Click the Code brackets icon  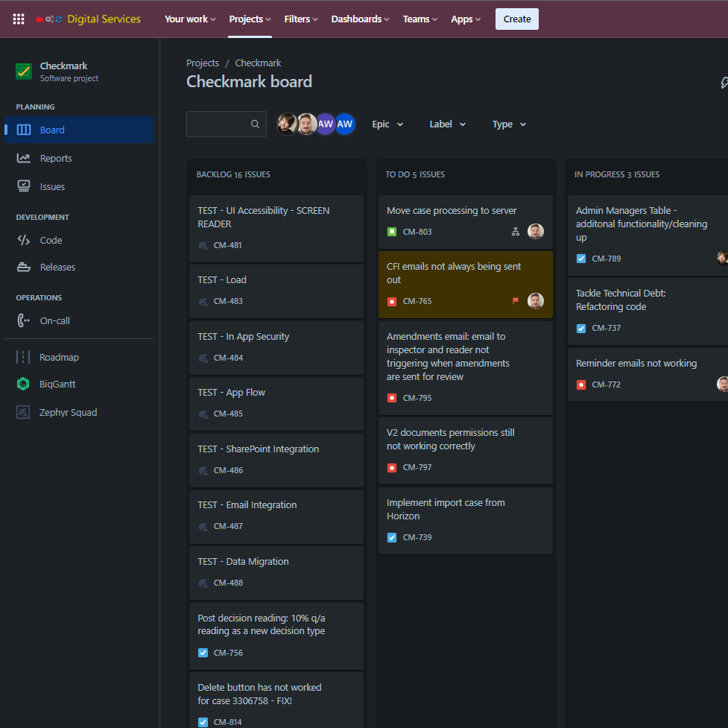coord(24,240)
